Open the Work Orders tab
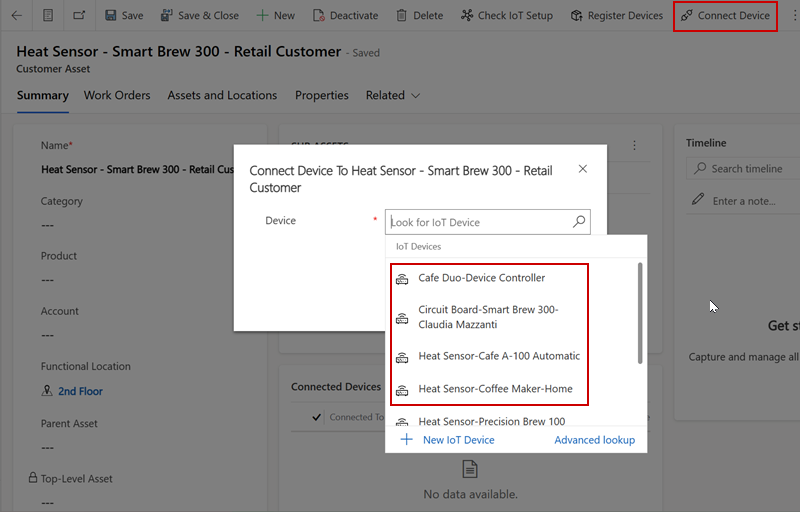This screenshot has height=512, width=800. click(x=117, y=95)
